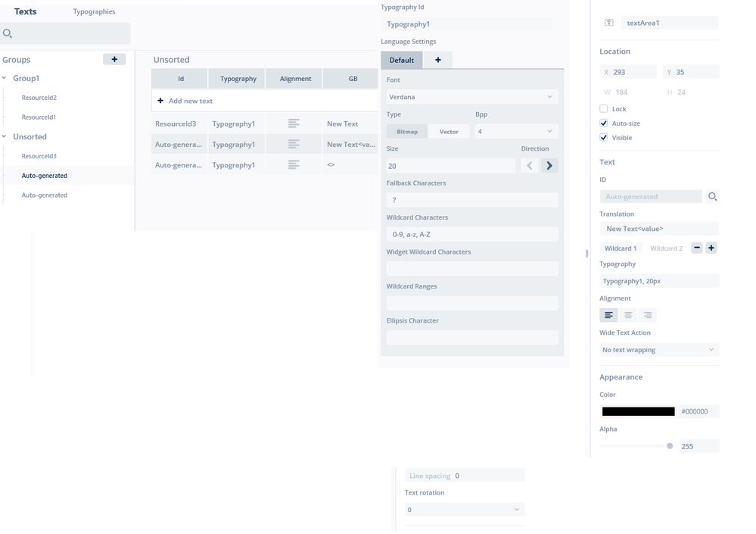Switch to the Typographies tab
The height and width of the screenshot is (534, 756).
[94, 11]
